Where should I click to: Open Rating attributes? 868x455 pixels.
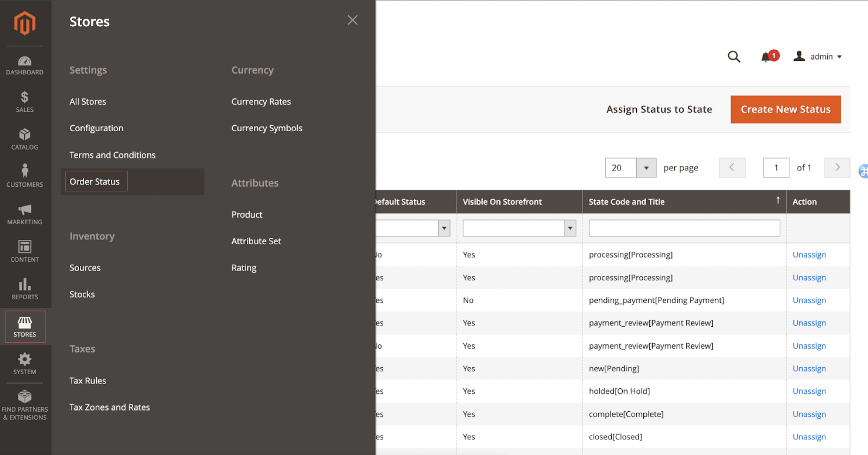(244, 268)
